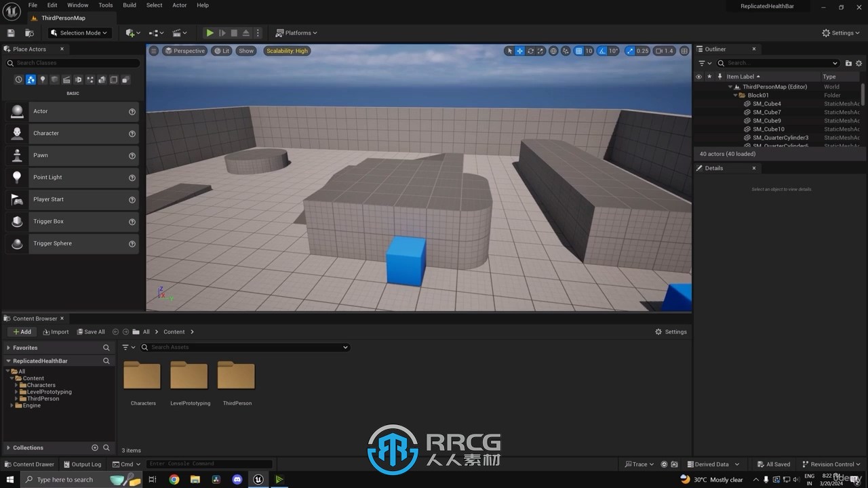This screenshot has height=488, width=868.
Task: Toggle the Outliner visibility eye column
Action: tap(698, 77)
